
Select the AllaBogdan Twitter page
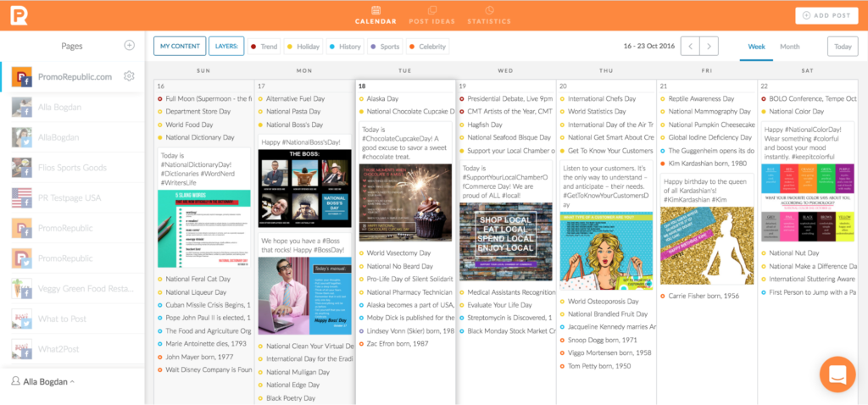pos(72,137)
